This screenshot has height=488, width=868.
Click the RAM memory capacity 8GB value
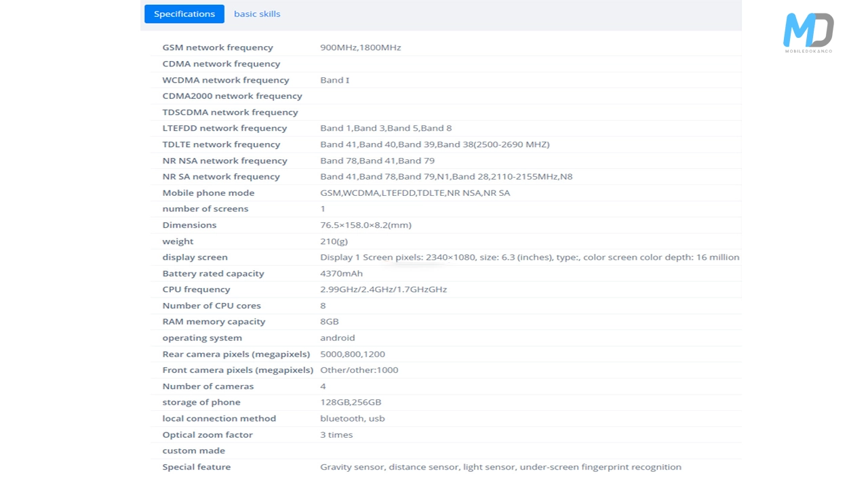point(330,321)
